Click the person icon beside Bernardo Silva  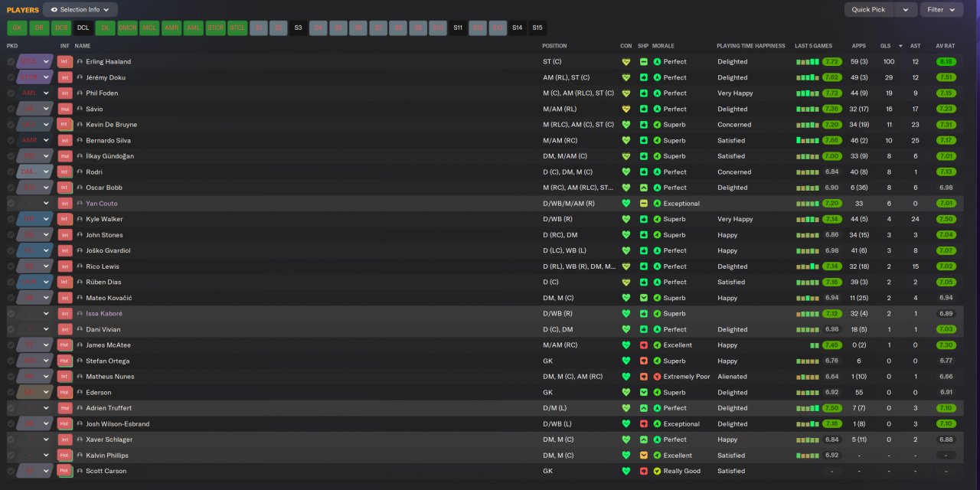click(x=80, y=141)
